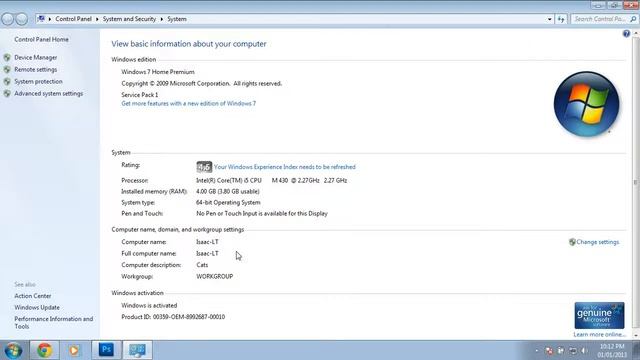Open the volume speaker icon in the tray
Screen dimensions: 640x360
584,351
